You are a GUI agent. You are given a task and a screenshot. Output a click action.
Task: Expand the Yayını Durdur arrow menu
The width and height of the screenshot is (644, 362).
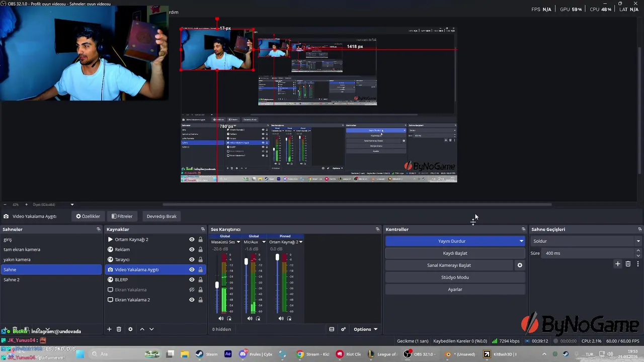521,241
